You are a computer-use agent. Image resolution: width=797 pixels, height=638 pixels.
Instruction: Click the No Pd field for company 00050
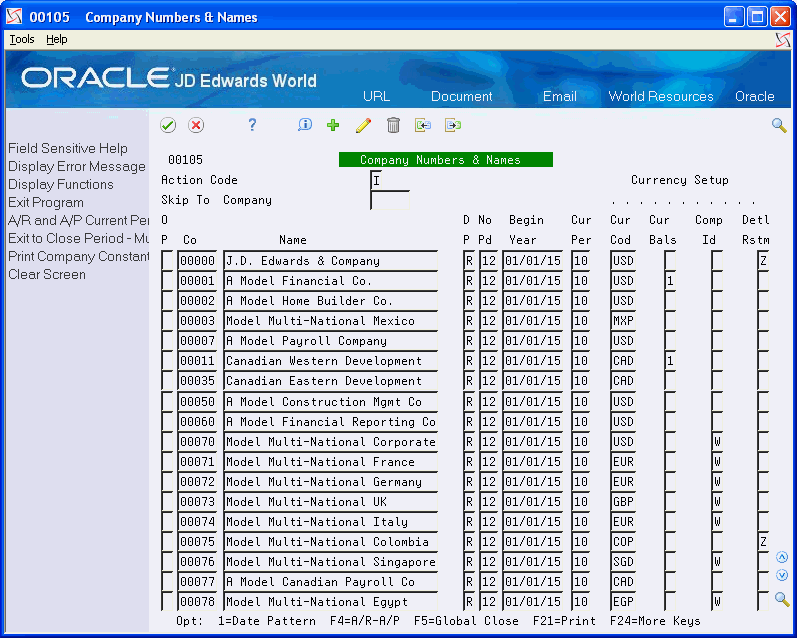(489, 402)
